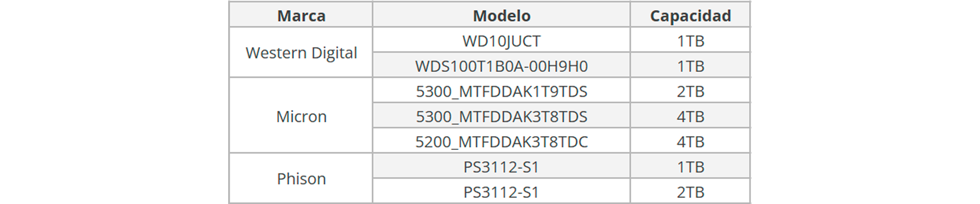The width and height of the screenshot is (980, 204).
Task: Click the 2TB capacity in Phison rows
Action: click(690, 192)
